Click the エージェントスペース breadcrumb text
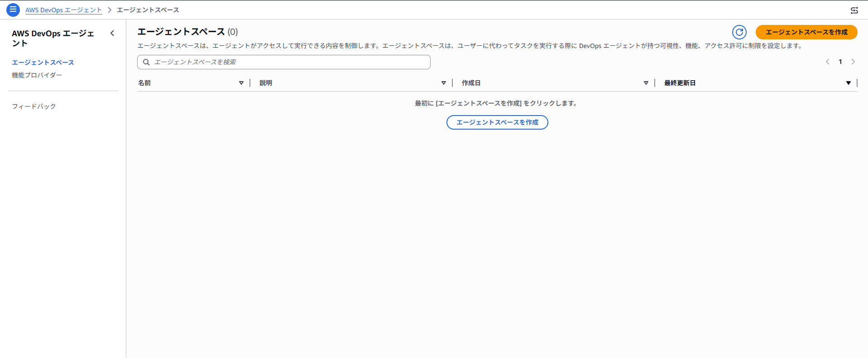 [x=148, y=10]
